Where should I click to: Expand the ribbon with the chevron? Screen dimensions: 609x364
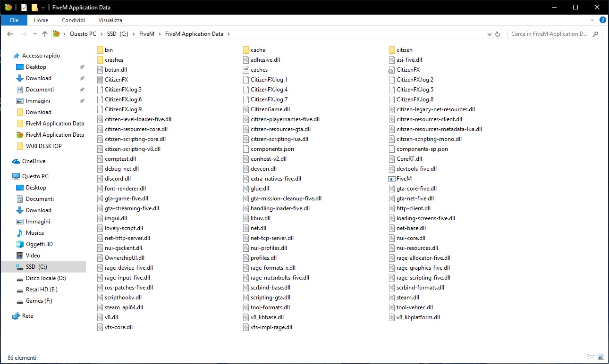[x=593, y=20]
